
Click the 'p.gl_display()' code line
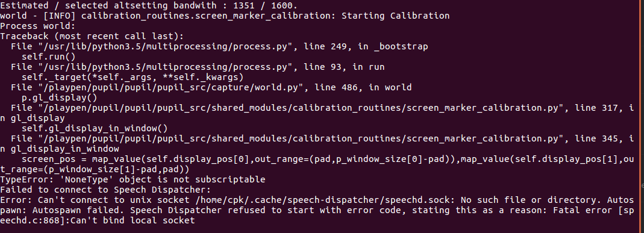[x=60, y=98]
